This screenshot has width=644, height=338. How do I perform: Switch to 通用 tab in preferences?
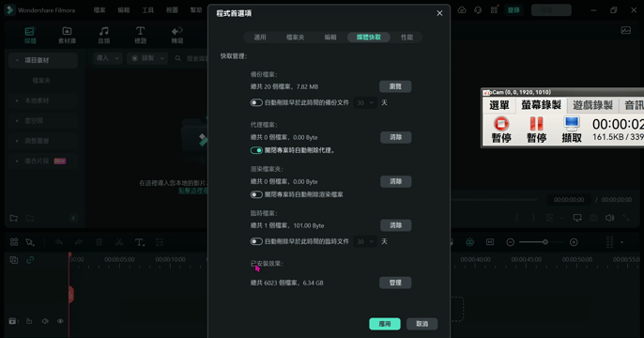(260, 38)
